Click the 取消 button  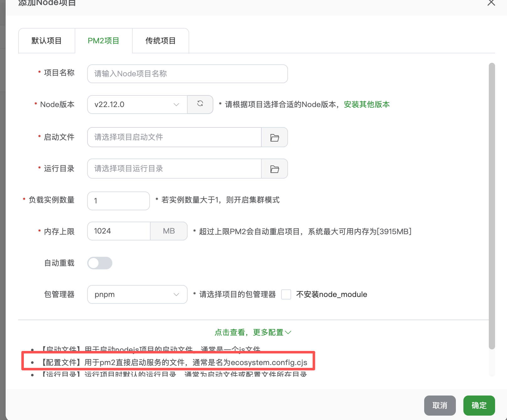point(440,405)
